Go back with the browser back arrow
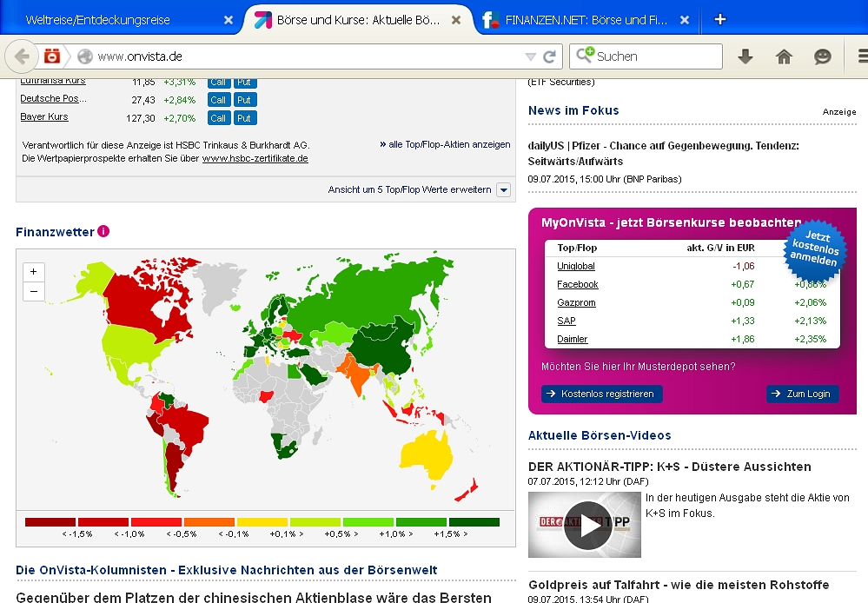 click(22, 56)
